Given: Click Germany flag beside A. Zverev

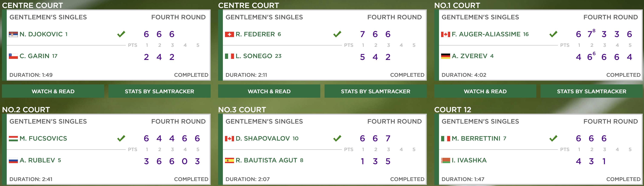Looking at the screenshot, I should [x=446, y=56].
